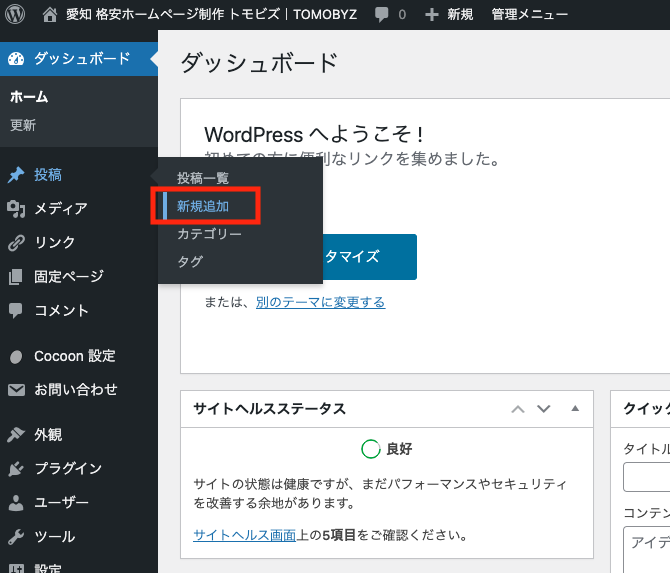Open 投稿一覧 from the flyout menu

203,178
